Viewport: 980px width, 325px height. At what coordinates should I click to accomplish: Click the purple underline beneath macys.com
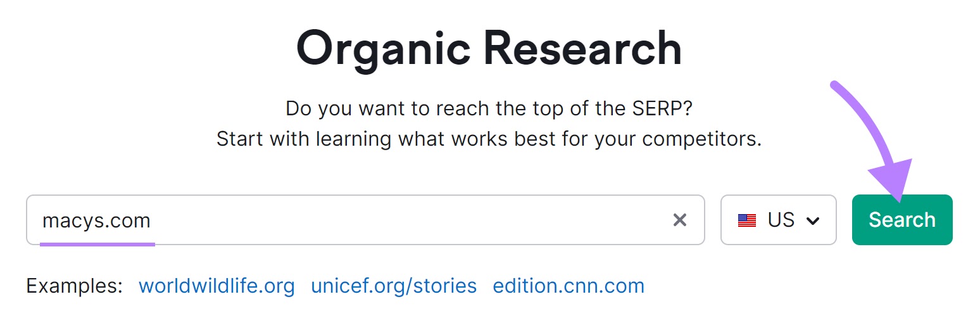pyautogui.click(x=97, y=243)
